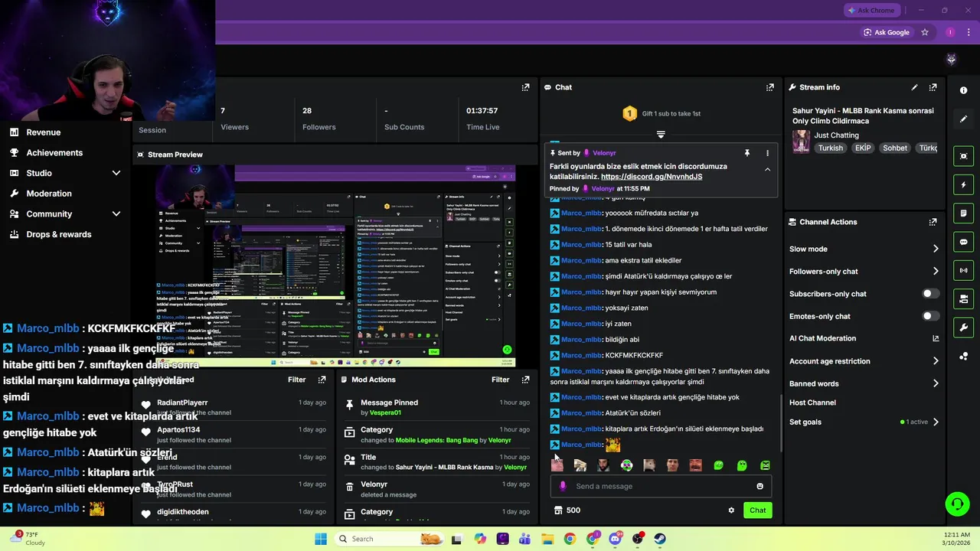Unpin the pinned chat message
980x551 pixels.
click(747, 153)
